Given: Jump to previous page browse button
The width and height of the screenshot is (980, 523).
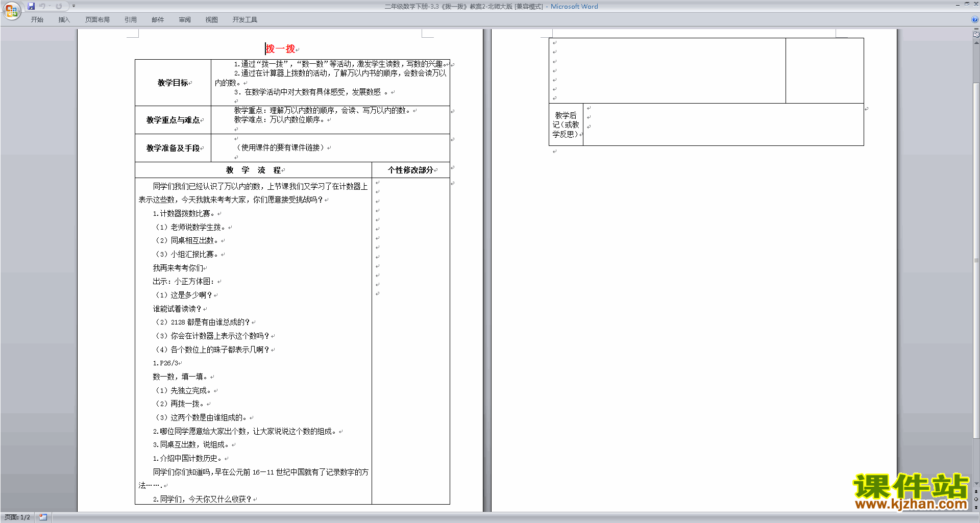Looking at the screenshot, I should tap(976, 491).
